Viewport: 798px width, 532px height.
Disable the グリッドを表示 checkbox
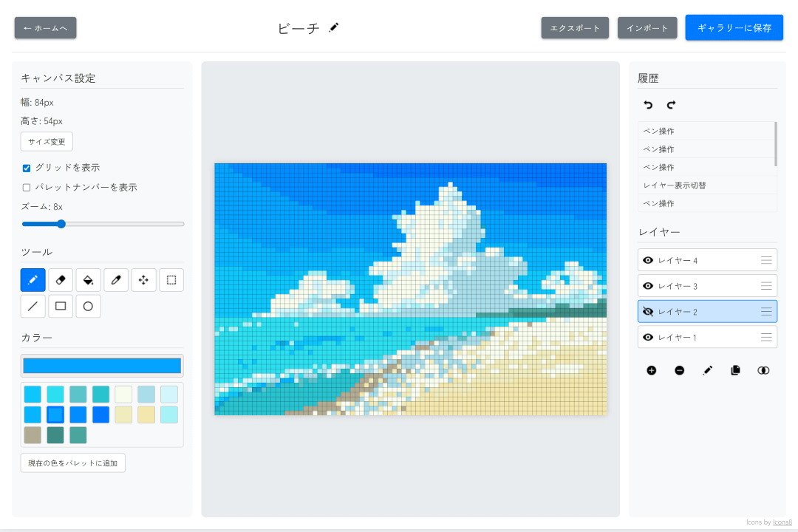pyautogui.click(x=27, y=168)
